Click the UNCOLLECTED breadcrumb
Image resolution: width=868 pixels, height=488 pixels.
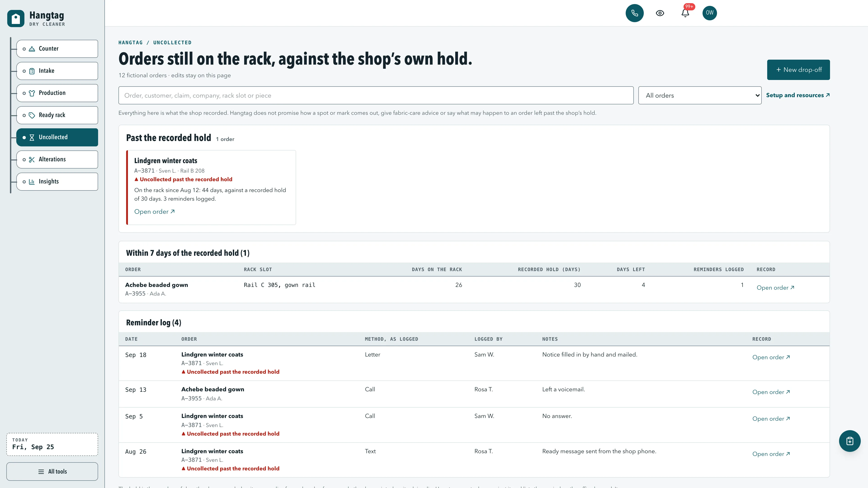(172, 42)
